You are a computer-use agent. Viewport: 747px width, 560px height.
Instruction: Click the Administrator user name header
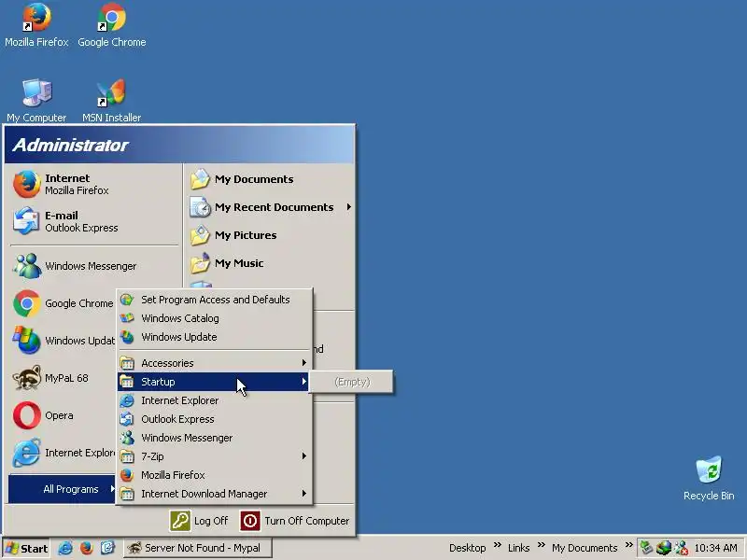70,145
